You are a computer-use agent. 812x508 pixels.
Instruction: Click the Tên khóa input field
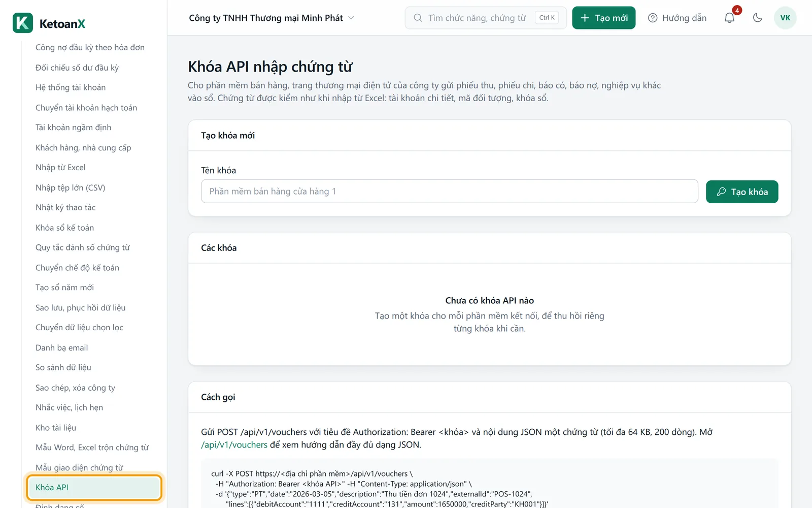pos(449,192)
